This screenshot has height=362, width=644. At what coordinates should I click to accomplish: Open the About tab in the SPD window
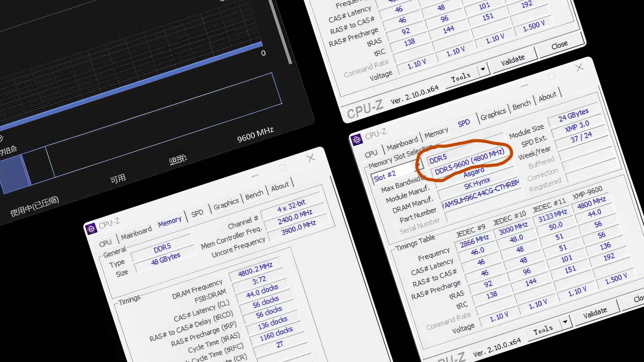[x=547, y=97]
